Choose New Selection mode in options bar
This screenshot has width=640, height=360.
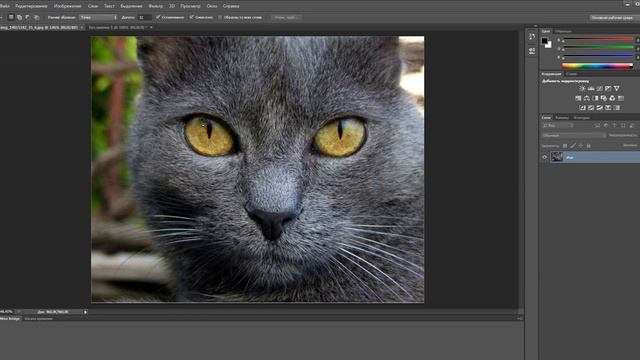tap(11, 17)
